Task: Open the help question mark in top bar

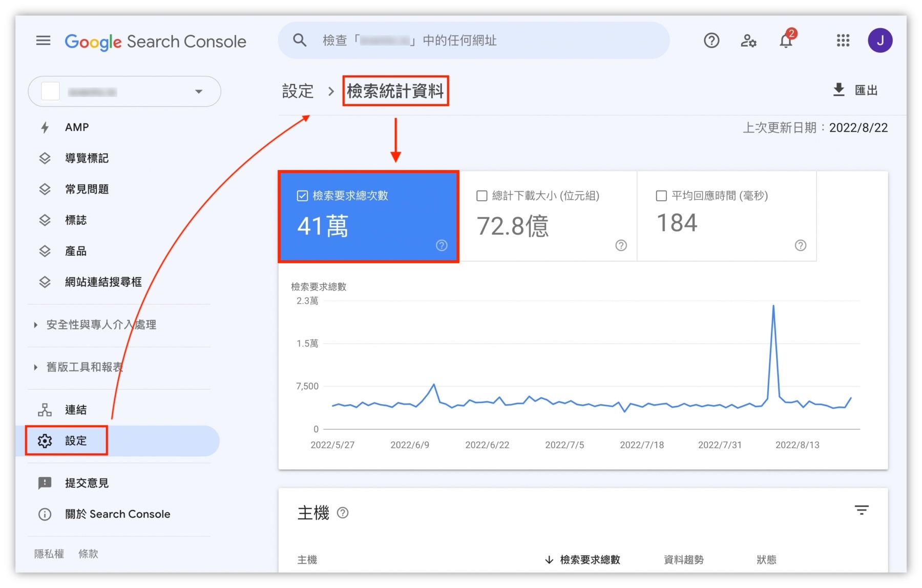Action: [711, 40]
